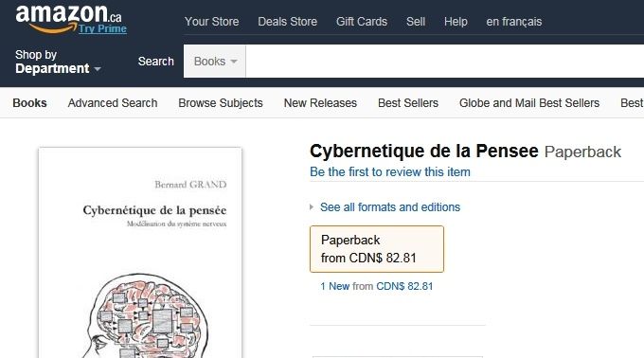Open Globe and Mail Best Sellers
Viewport: 644px width, 358px height.
(x=529, y=103)
